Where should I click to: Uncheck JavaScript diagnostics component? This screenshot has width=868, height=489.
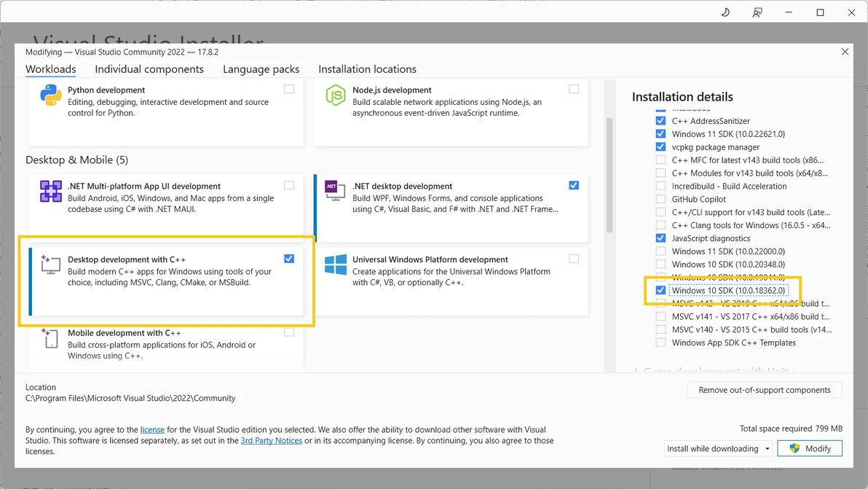coord(660,238)
